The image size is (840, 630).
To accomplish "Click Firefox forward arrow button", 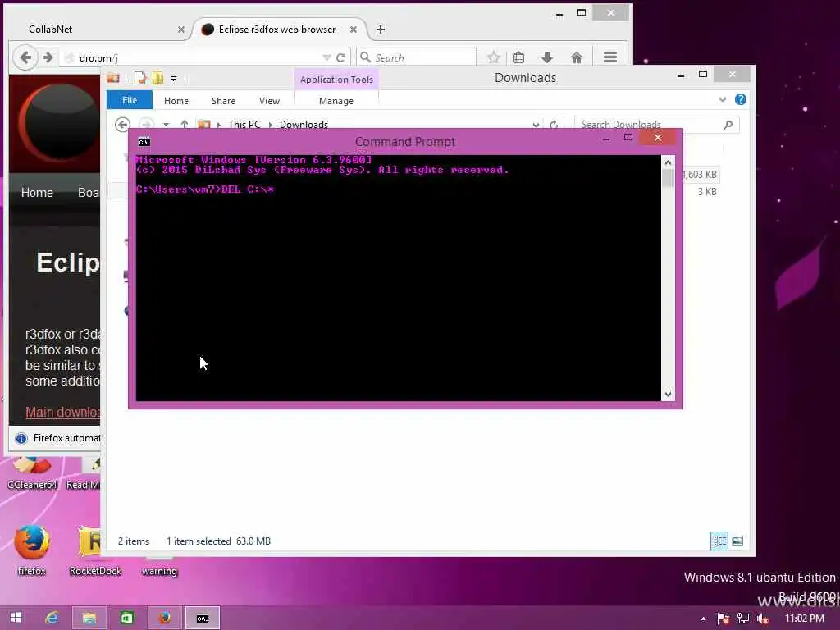I will tap(48, 57).
